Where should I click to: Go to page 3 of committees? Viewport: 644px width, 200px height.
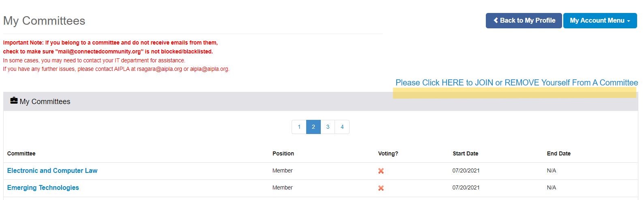328,127
